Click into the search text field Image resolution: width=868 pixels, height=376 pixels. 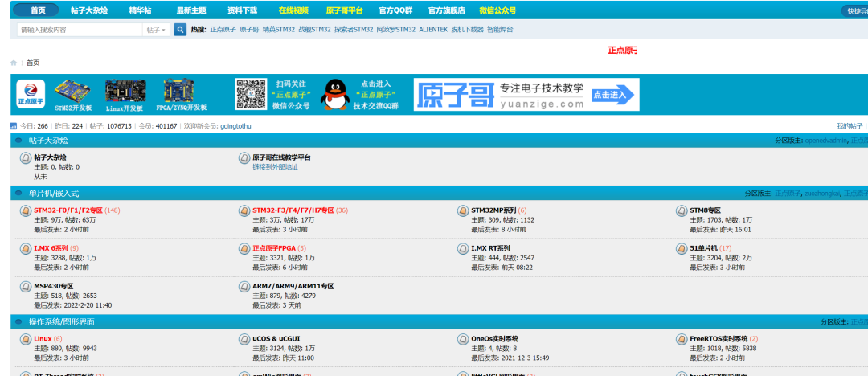coord(80,30)
